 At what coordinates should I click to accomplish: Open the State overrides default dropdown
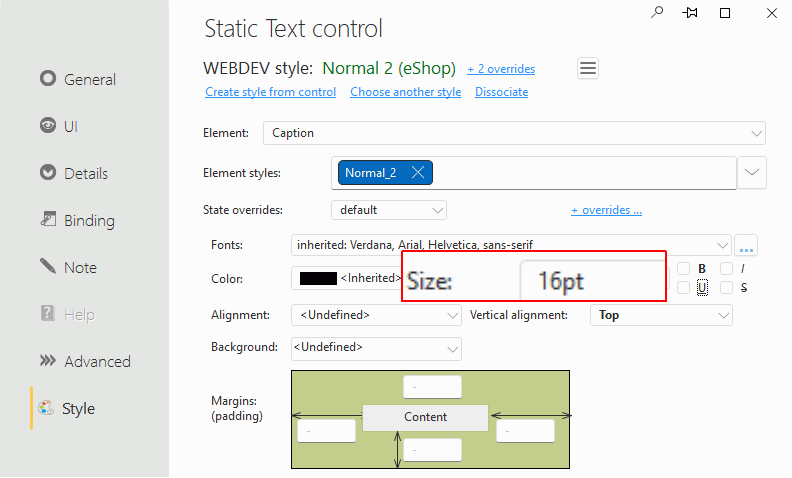389,210
